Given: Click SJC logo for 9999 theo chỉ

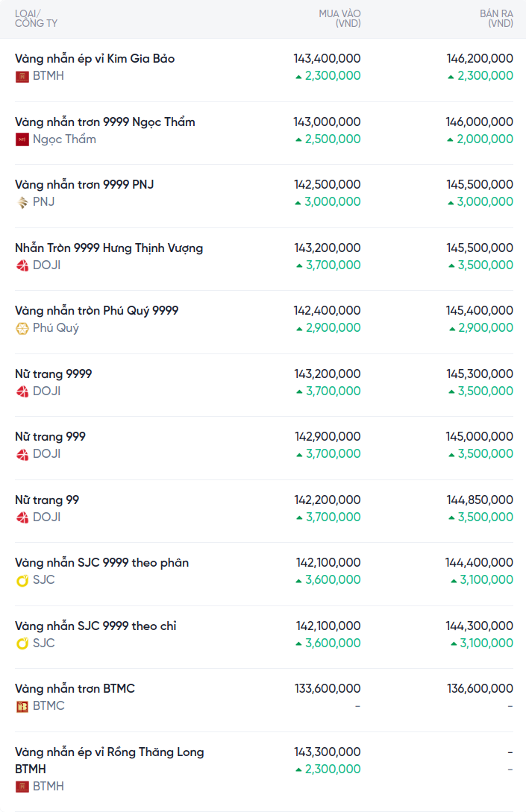Looking at the screenshot, I should (22, 643).
